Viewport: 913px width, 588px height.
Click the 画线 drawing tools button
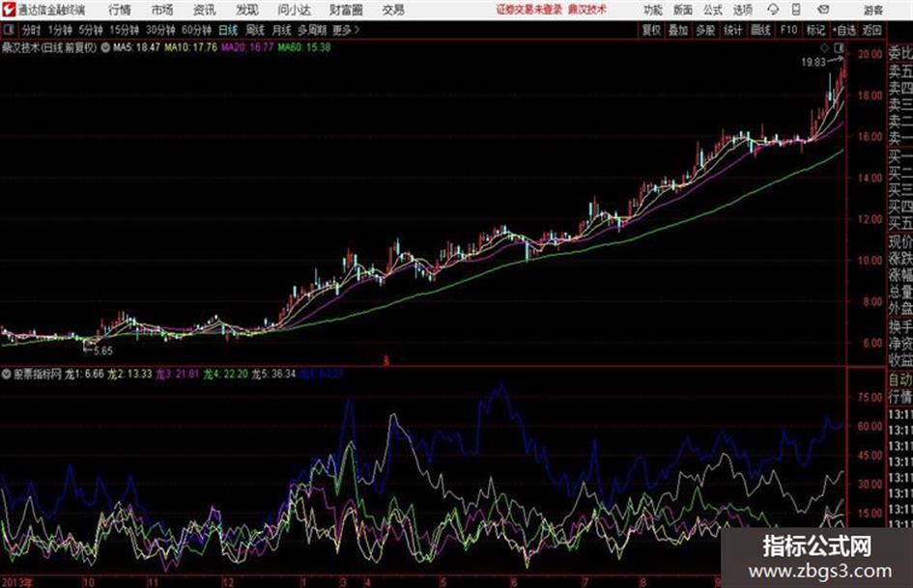click(760, 30)
